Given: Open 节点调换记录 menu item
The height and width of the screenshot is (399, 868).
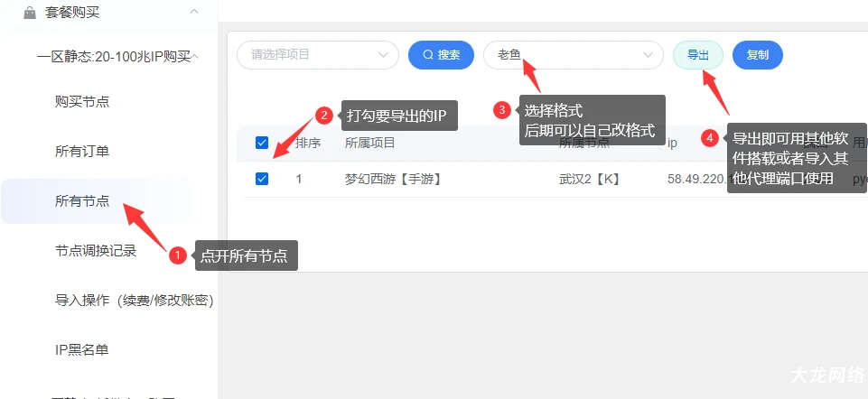Looking at the screenshot, I should tap(96, 251).
